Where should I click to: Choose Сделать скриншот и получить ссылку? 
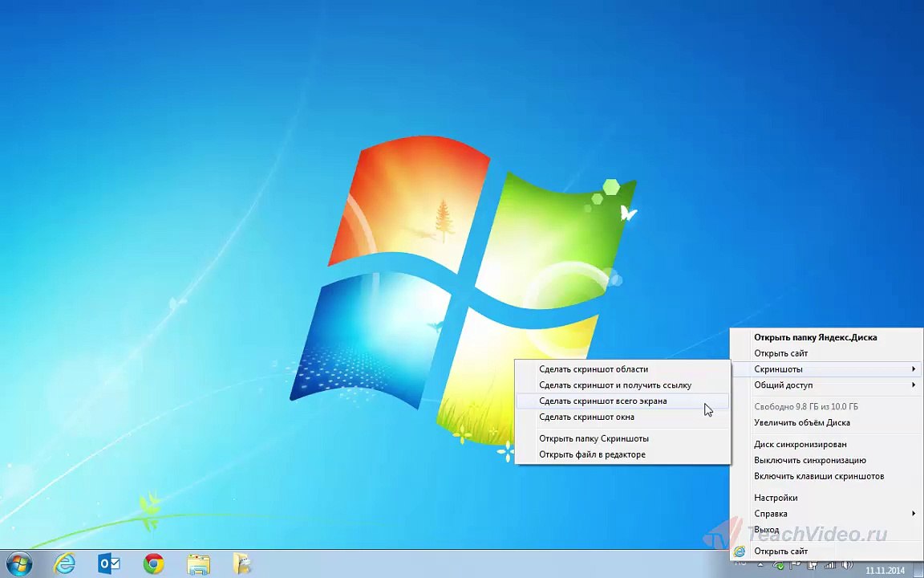pyautogui.click(x=622, y=385)
